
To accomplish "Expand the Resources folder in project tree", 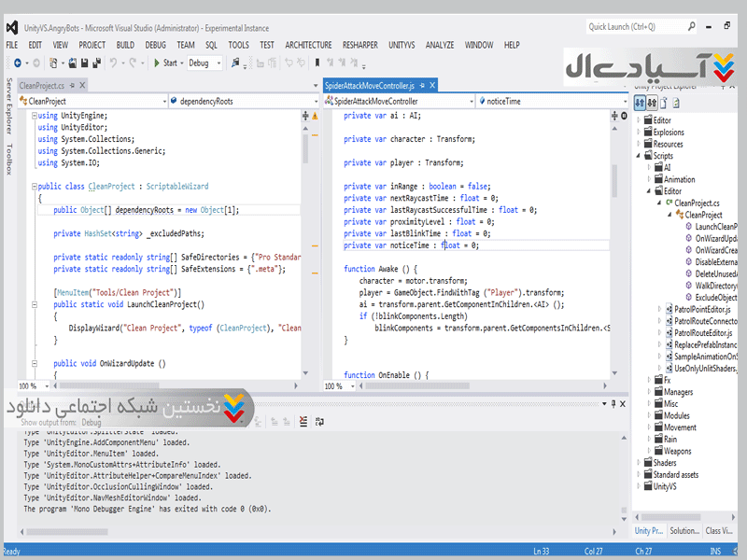I will (640, 144).
